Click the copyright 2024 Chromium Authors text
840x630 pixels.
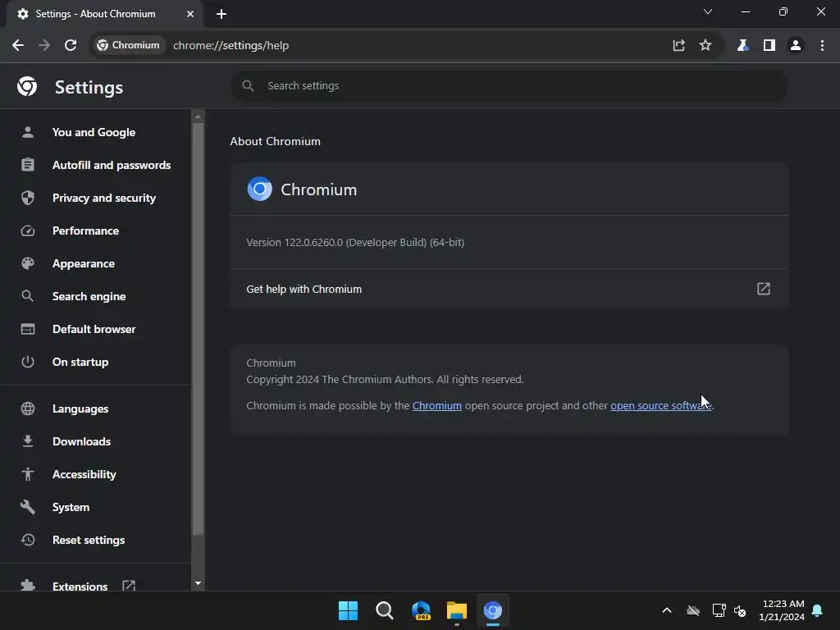point(385,379)
